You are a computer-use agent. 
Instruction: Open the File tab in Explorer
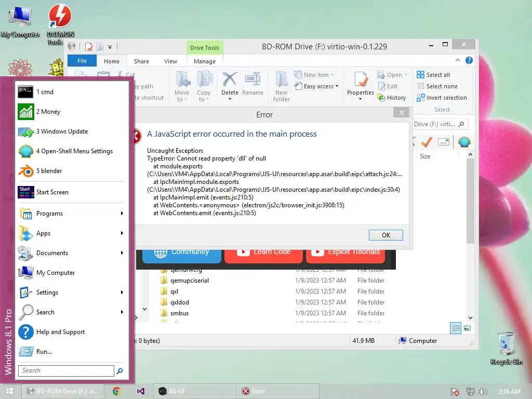[82, 61]
